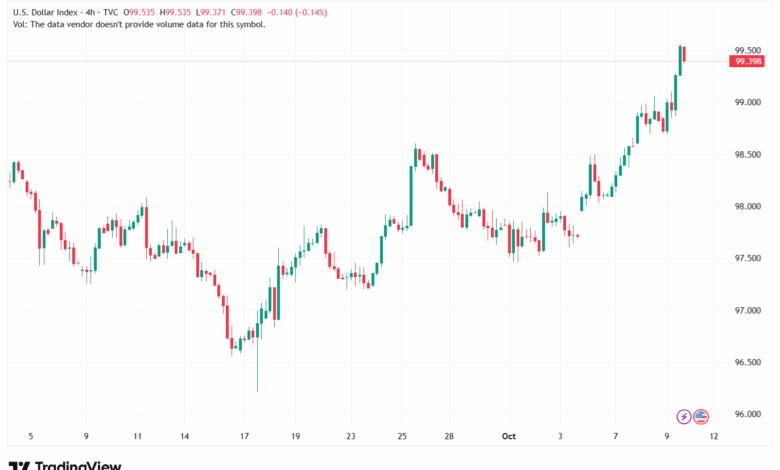
Task: Click the date label 9 left of 11
Action: [x=86, y=436]
